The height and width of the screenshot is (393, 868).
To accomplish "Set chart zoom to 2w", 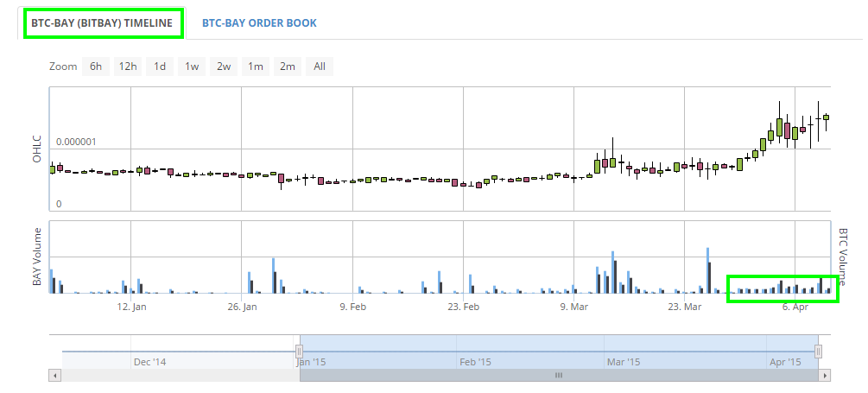I will tap(224, 67).
